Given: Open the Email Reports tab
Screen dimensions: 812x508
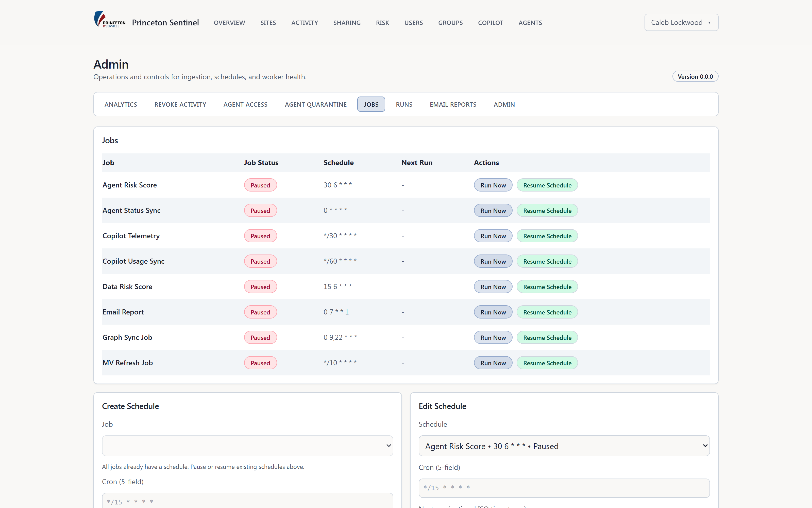Looking at the screenshot, I should click(453, 104).
